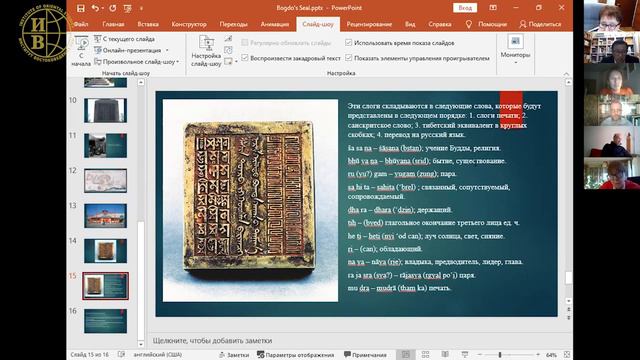Select slide 12 thumbnail
This screenshot has width=640, height=360.
[105, 180]
